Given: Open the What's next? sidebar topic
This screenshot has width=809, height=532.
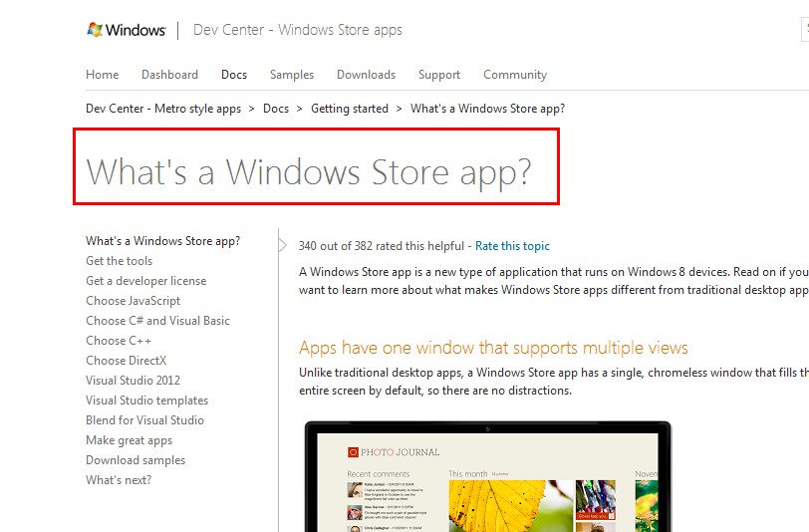Looking at the screenshot, I should (119, 480).
